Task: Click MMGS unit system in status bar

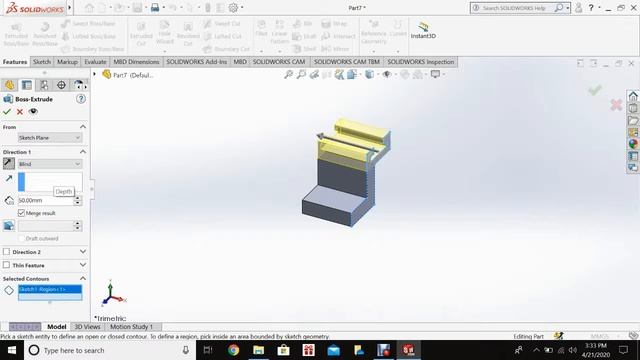Action: point(600,336)
